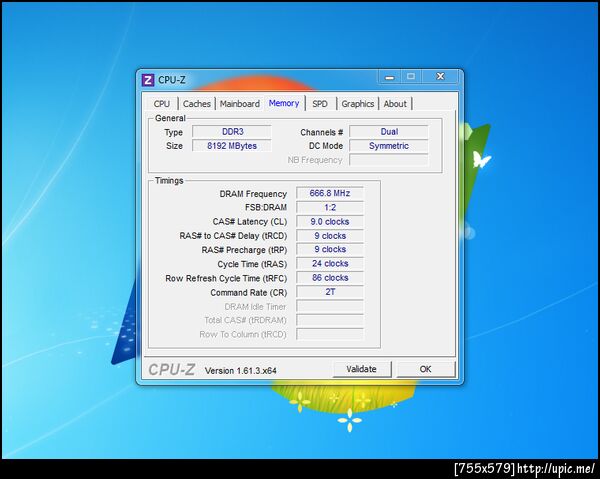The height and width of the screenshot is (479, 600).
Task: Select the Cycle Time 24 clocks value
Action: [x=330, y=264]
